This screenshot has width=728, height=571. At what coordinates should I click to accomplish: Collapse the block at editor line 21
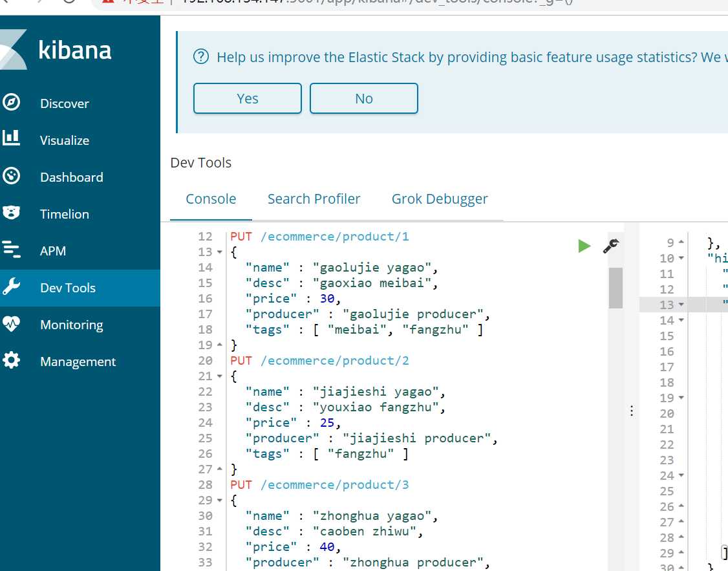219,376
